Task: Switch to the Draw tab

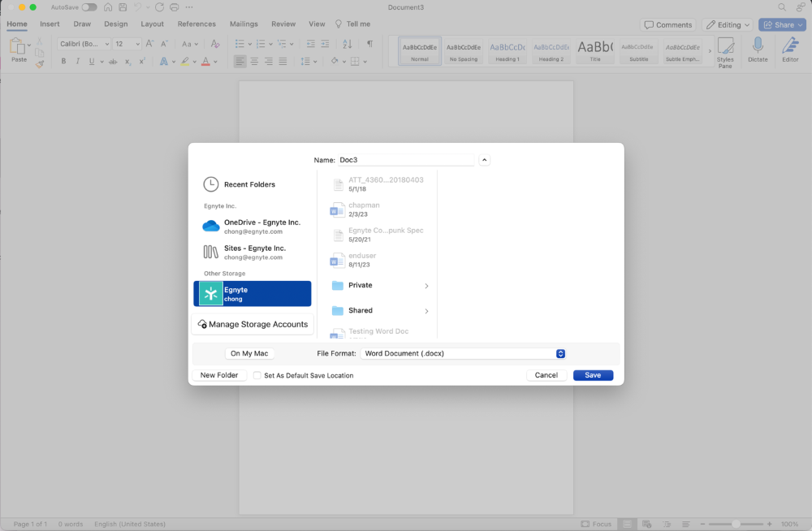Action: (x=82, y=24)
